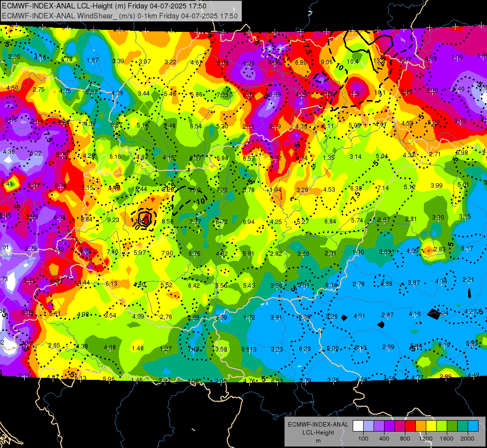Image resolution: width=487 pixels, height=448 pixels.
Task: Click the wind shear value 1.87
Action: coord(93,60)
